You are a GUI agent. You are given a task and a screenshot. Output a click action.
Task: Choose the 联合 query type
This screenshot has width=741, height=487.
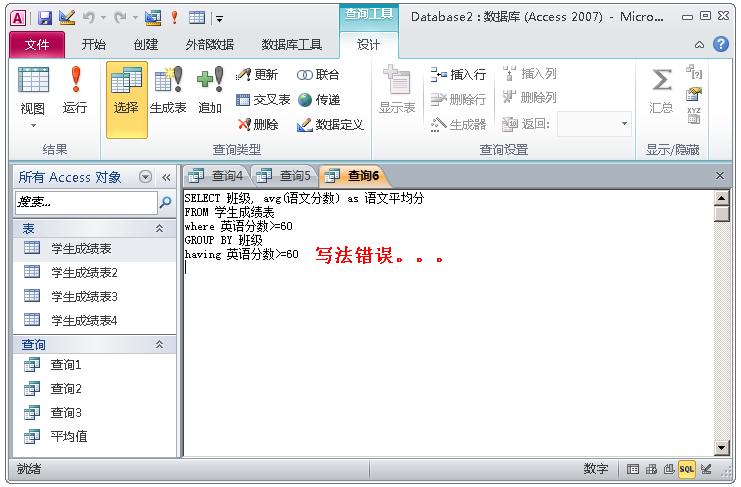pyautogui.click(x=318, y=75)
